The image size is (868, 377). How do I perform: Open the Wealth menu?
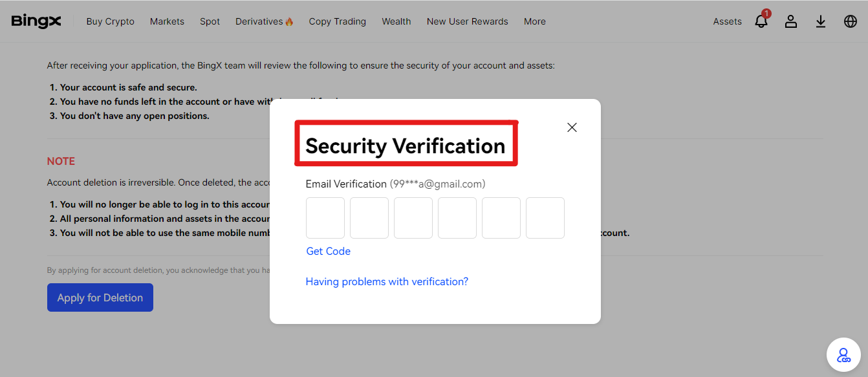coord(396,21)
